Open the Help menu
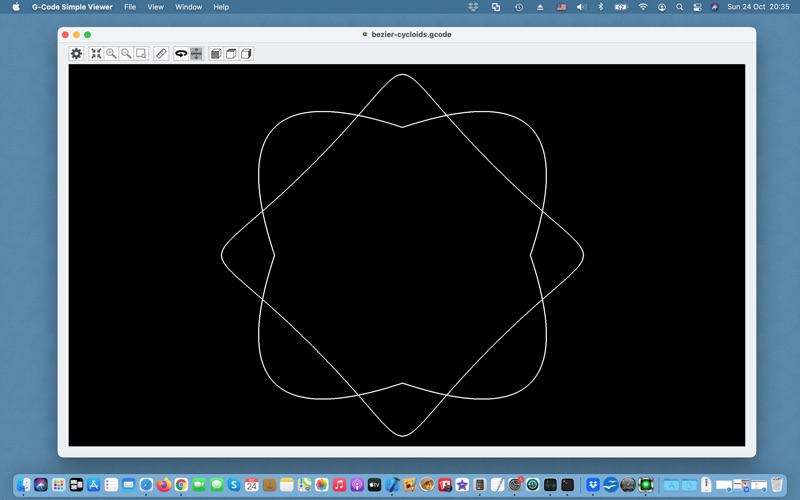The height and width of the screenshot is (500, 800). [221, 7]
